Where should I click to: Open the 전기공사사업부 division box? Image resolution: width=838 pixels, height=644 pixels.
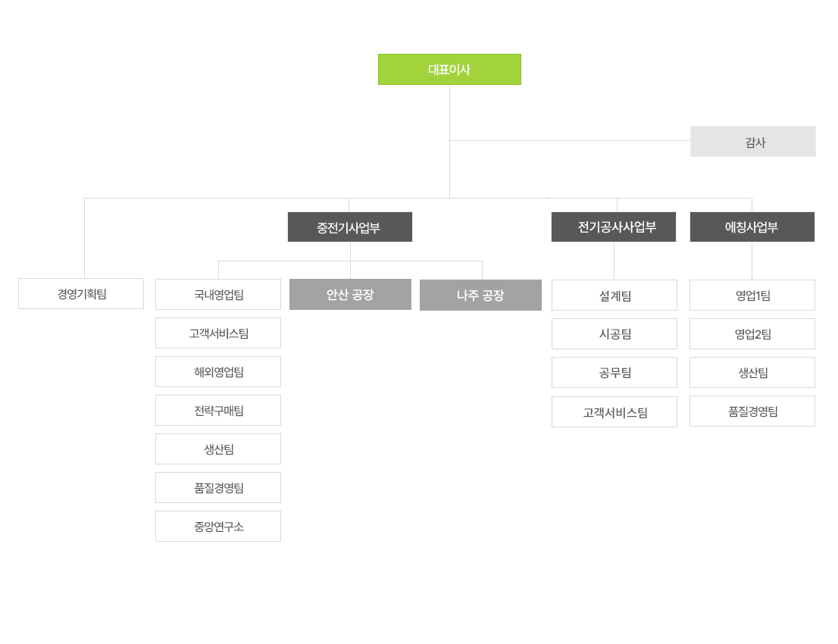click(x=614, y=227)
